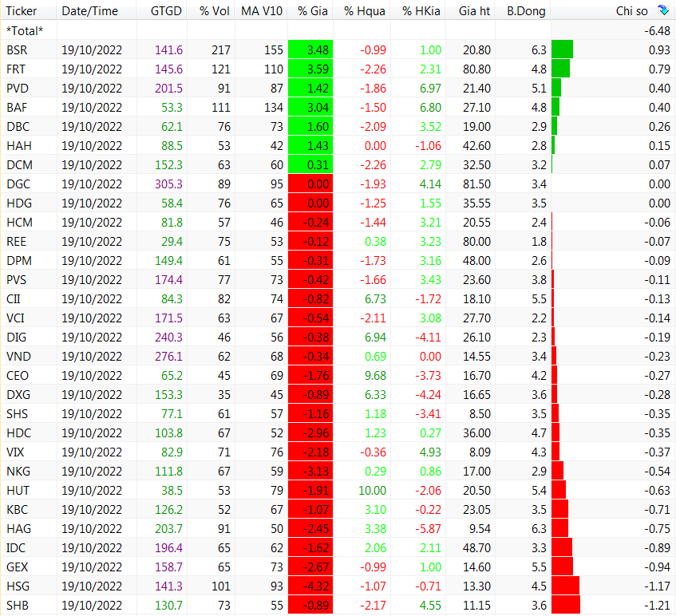The image size is (676, 616).
Task: Click B.Dong value 6.3 for HAG
Action: click(x=539, y=529)
